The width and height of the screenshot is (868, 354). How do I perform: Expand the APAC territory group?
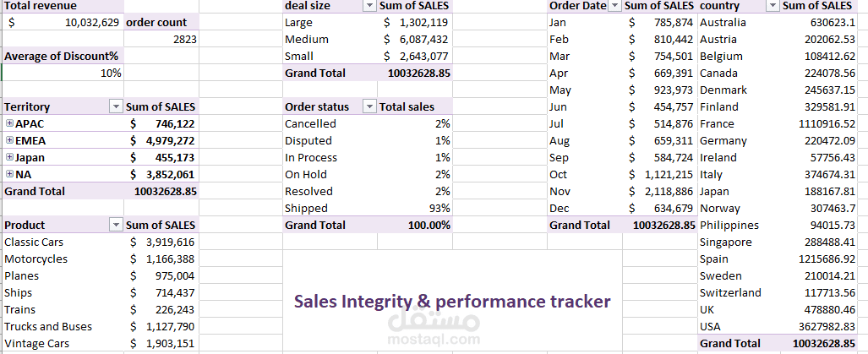9,123
